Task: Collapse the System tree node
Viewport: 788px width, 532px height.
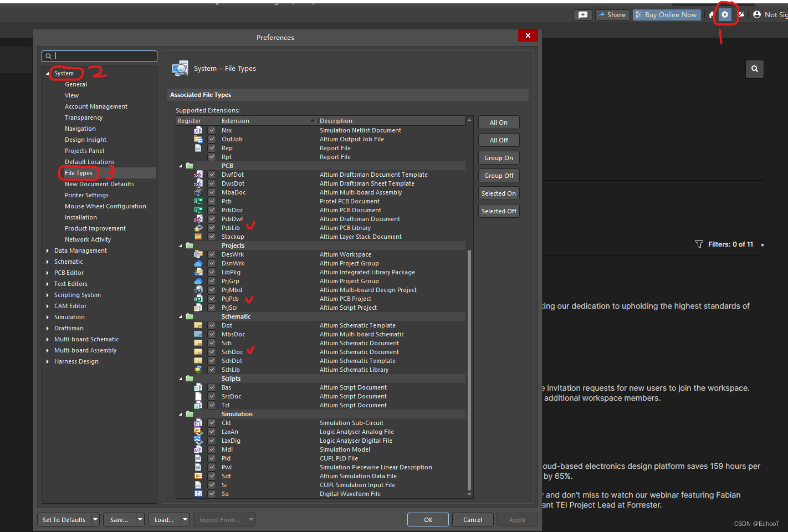Action: [48, 74]
